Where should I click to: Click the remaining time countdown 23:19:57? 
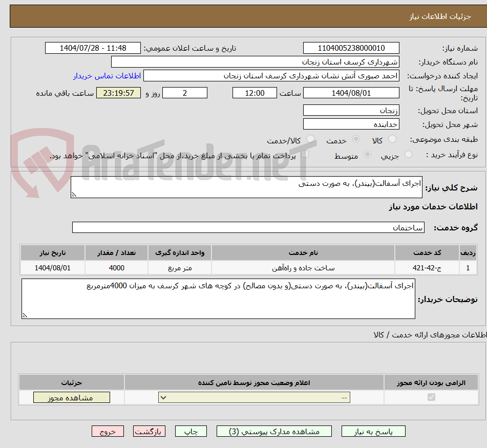pyautogui.click(x=118, y=93)
